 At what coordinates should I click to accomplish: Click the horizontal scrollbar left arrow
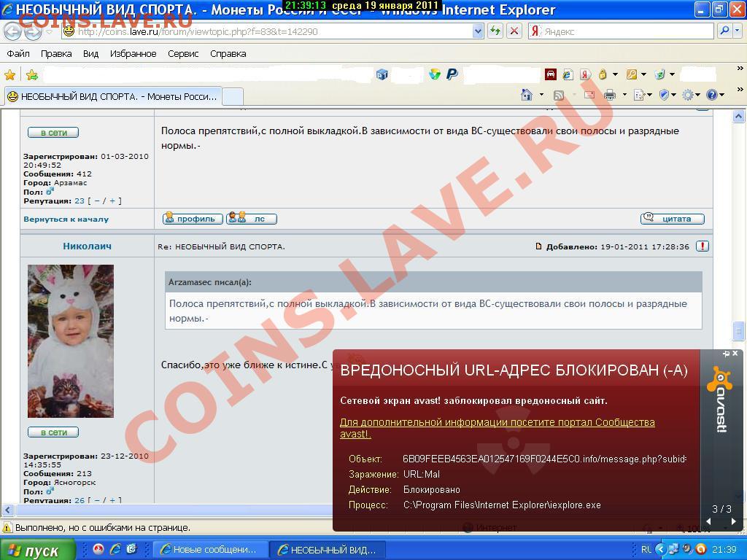7,510
